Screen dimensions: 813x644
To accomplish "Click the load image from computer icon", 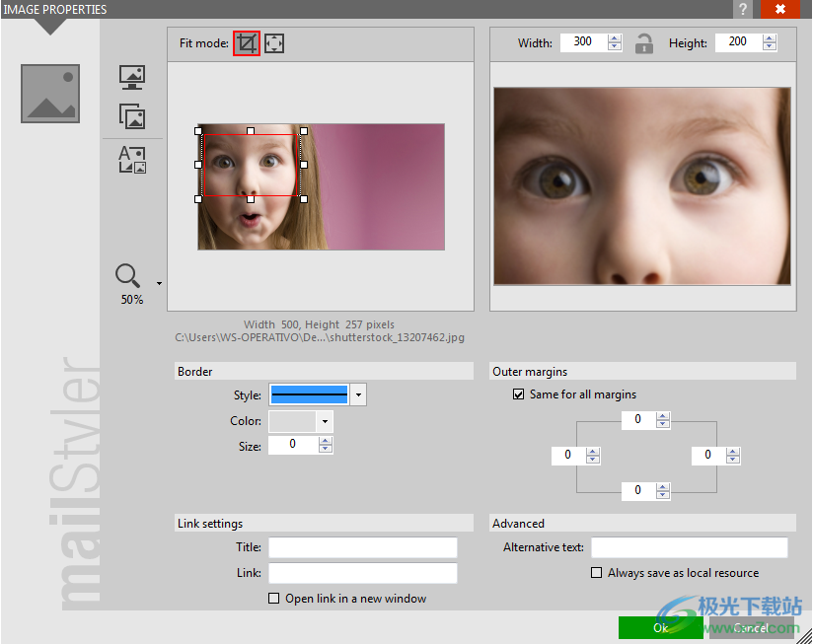I will coord(132,77).
